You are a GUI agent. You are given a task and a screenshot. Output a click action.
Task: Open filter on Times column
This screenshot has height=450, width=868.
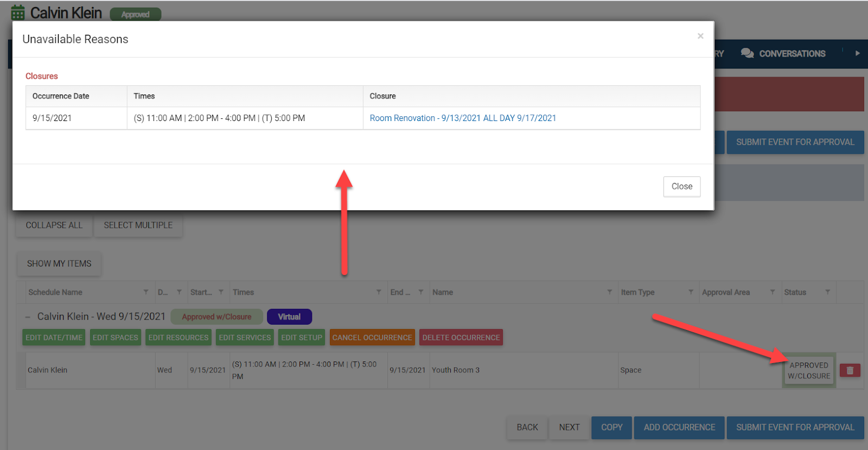click(379, 292)
